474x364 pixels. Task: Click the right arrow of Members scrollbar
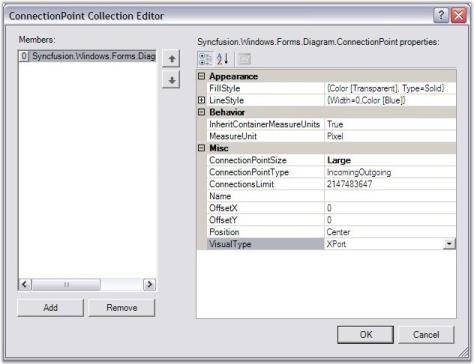click(149, 284)
